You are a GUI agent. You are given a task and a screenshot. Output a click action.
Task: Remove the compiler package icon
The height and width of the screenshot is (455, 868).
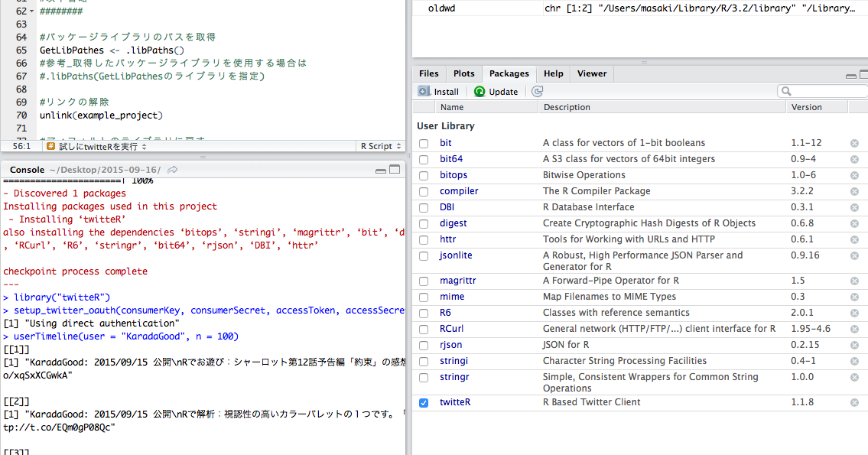(854, 191)
